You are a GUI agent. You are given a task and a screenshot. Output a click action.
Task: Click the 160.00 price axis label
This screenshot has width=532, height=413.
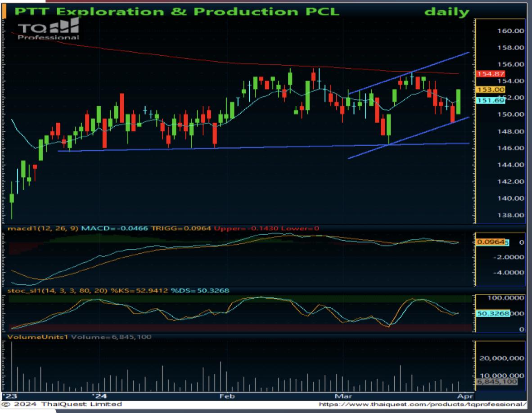(511, 31)
